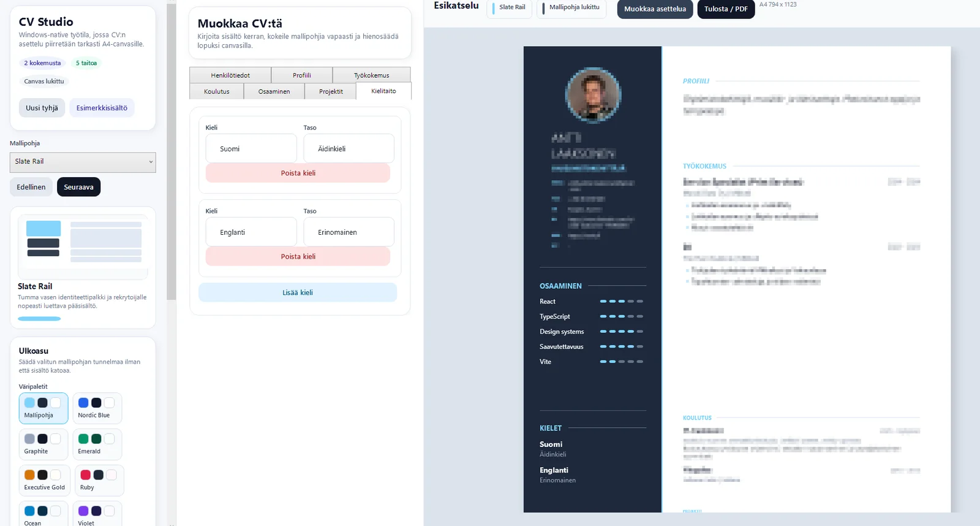Select the Työkokemus tab
Viewport: 980px width, 526px height.
372,75
